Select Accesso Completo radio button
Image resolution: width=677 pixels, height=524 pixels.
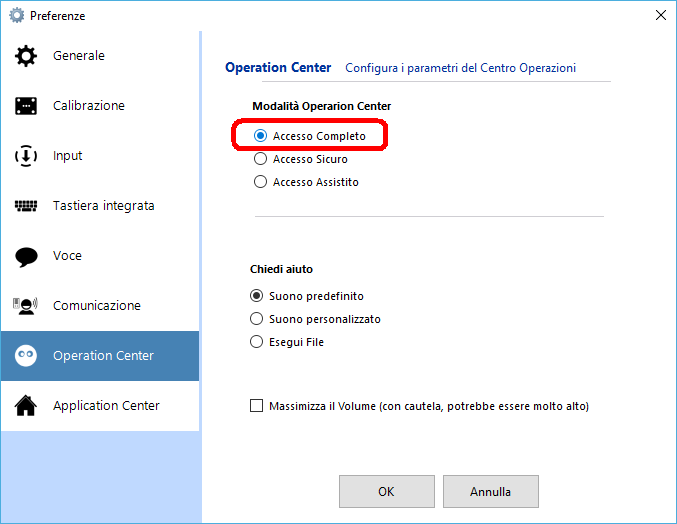pos(260,136)
